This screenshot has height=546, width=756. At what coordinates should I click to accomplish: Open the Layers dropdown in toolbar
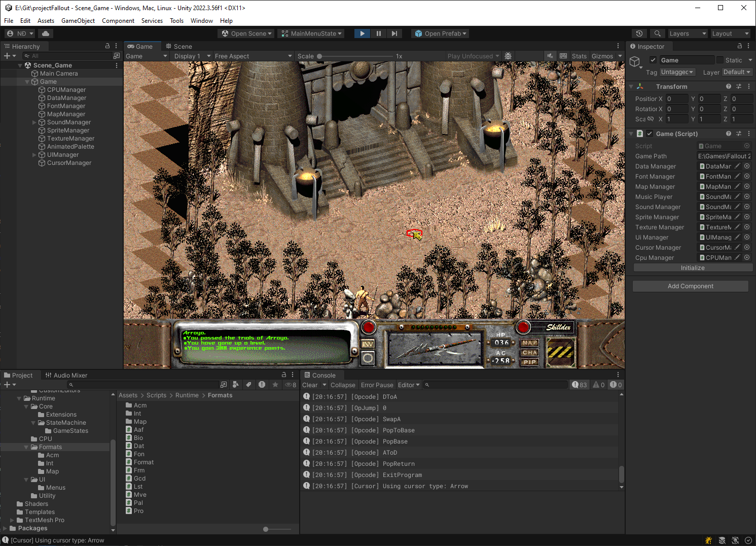pyautogui.click(x=688, y=33)
